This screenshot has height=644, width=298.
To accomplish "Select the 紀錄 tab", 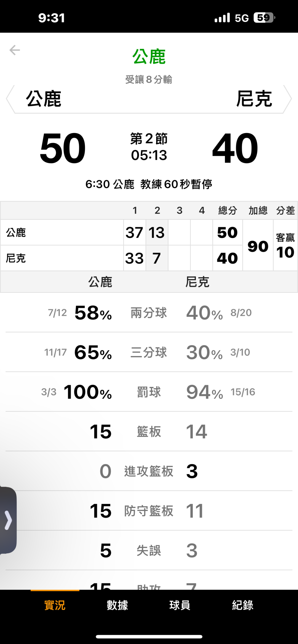I will coord(243,605).
